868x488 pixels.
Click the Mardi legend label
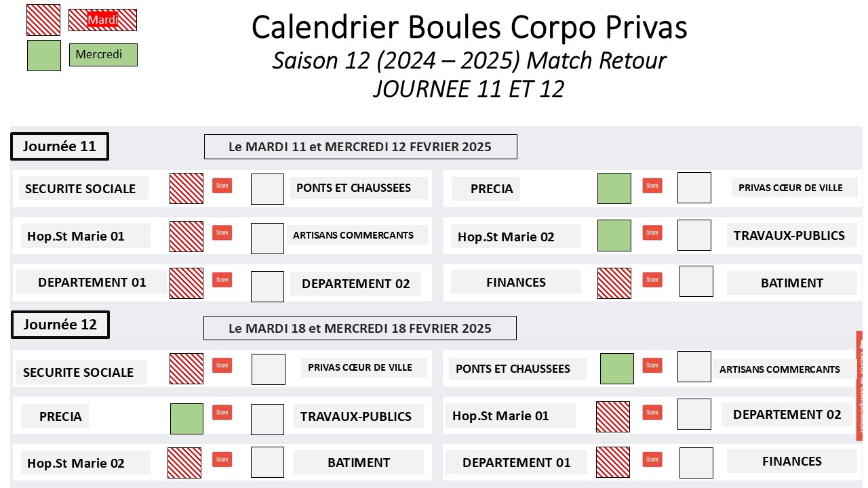103,20
